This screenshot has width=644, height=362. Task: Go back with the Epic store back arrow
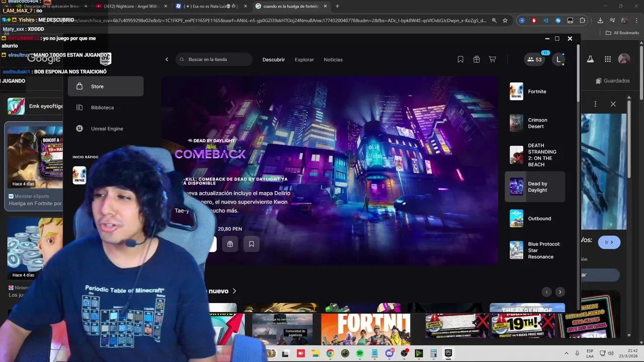(x=167, y=59)
